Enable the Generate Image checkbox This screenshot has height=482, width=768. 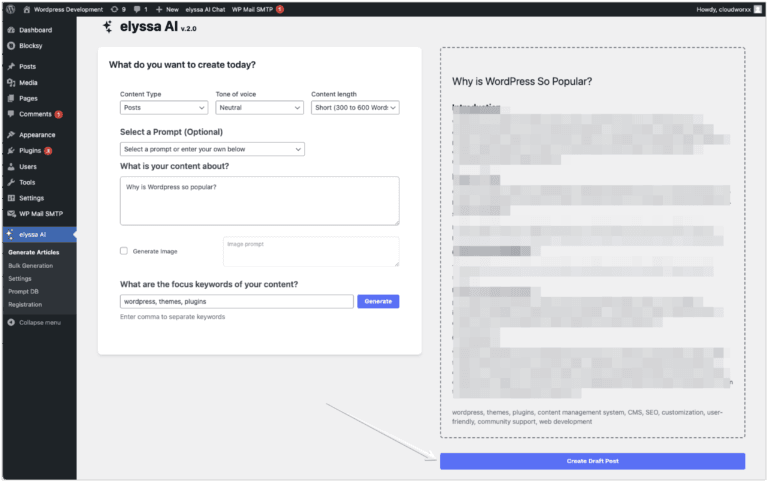point(124,251)
